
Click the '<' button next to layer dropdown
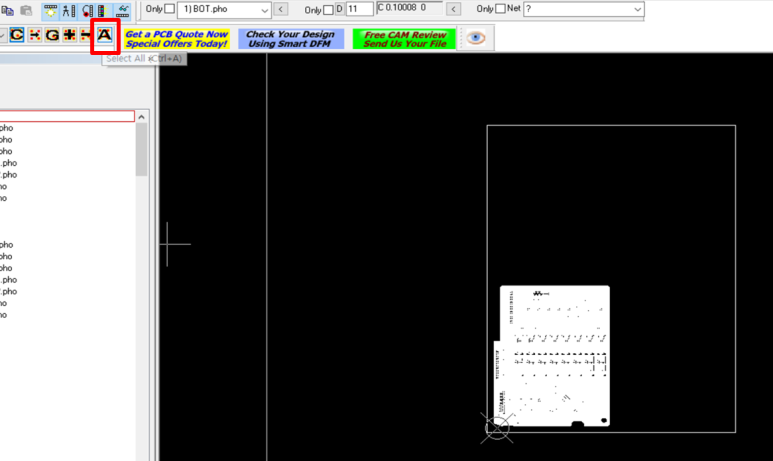click(281, 9)
